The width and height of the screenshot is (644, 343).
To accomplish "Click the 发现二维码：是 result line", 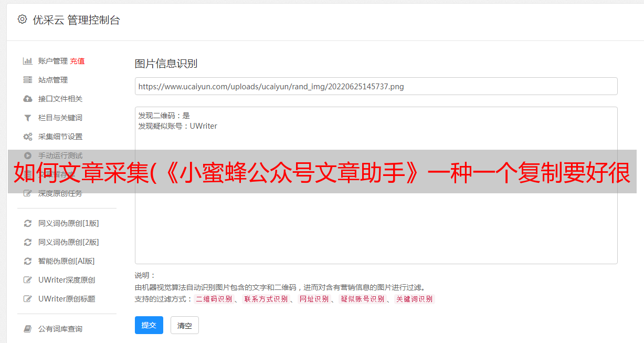I will 164,116.
